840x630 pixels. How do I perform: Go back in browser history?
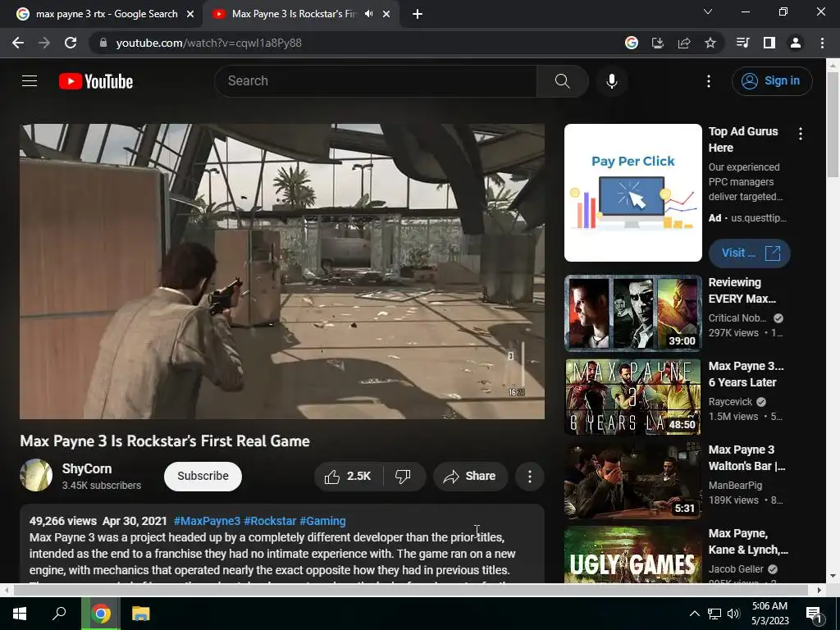tap(18, 43)
